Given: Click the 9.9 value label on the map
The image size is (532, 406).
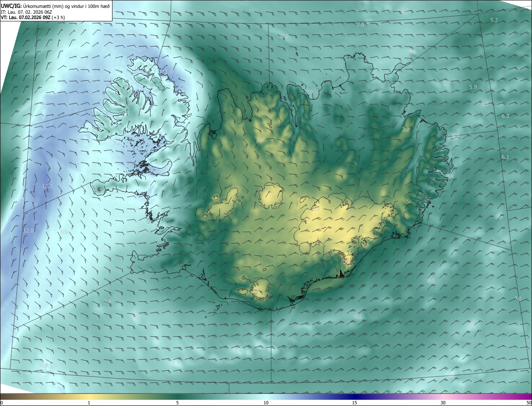Looking at the screenshot, I should 176,363.
